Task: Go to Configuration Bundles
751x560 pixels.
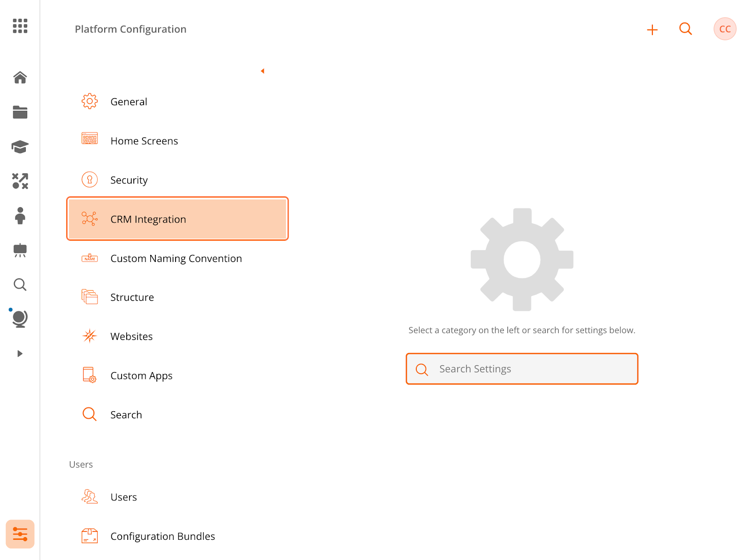Action: (177, 536)
